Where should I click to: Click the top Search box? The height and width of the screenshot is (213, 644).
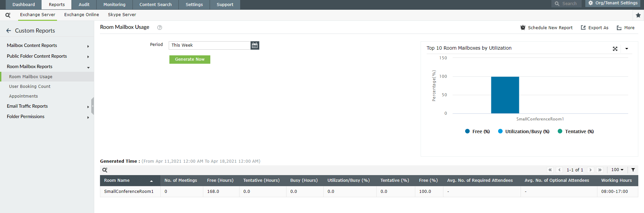tap(566, 3)
